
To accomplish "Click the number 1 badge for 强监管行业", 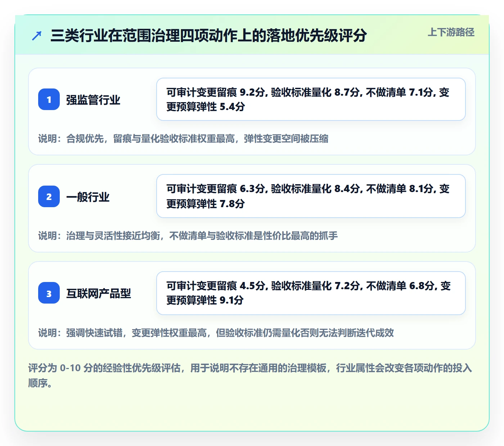I will coord(49,99).
